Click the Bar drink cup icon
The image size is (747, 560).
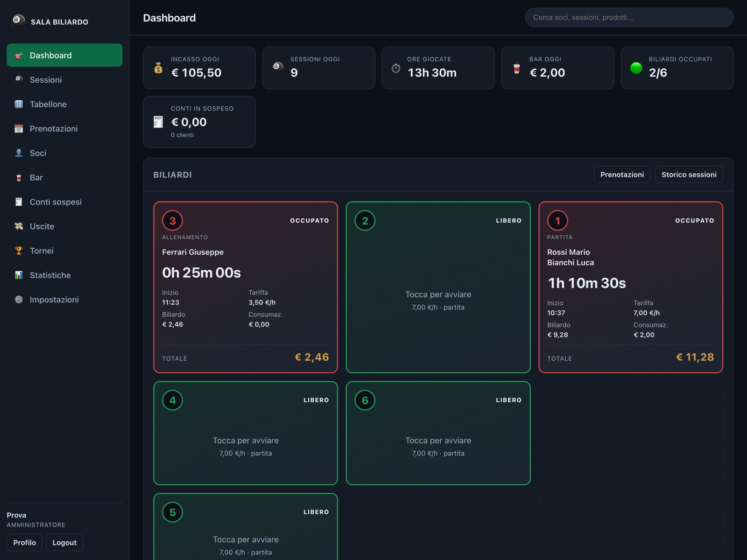pos(19,177)
